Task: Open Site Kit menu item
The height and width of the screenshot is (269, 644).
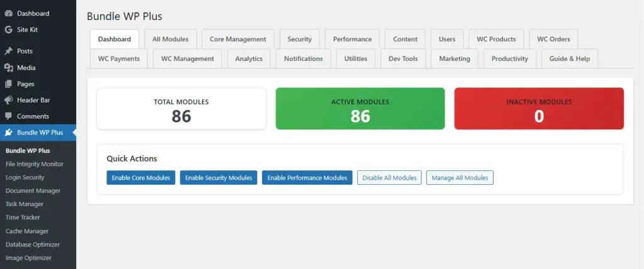Action: tap(38, 30)
